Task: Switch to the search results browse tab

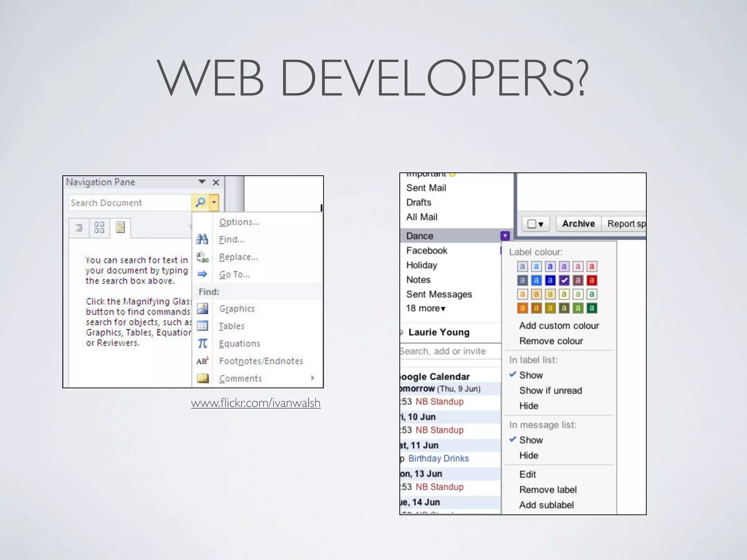Action: pyautogui.click(x=120, y=227)
